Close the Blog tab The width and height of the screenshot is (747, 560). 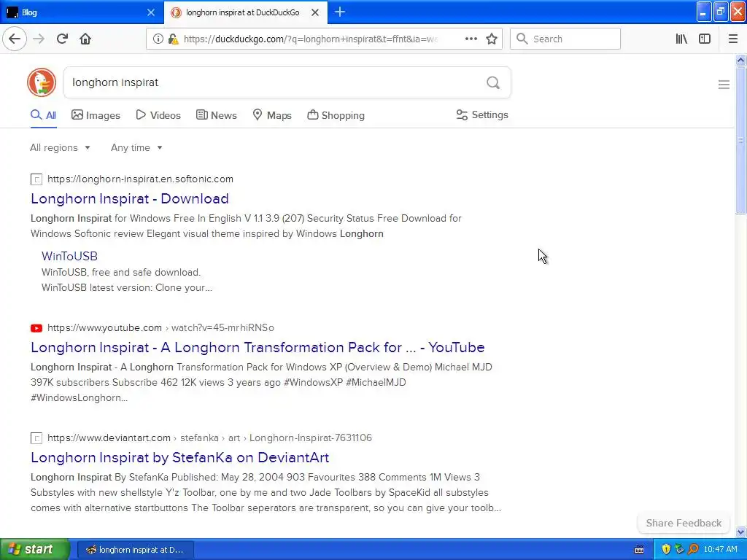point(150,12)
